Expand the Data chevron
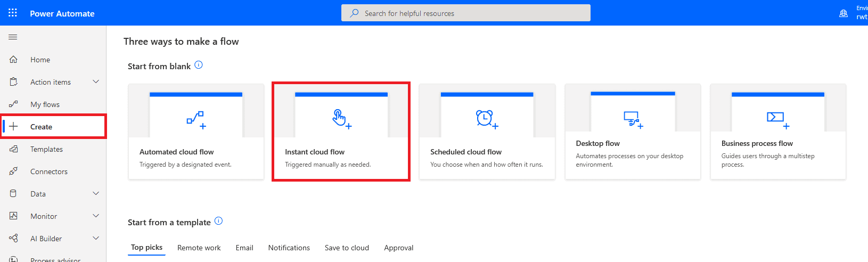Screen dimensions: 868x262 (x=96, y=193)
